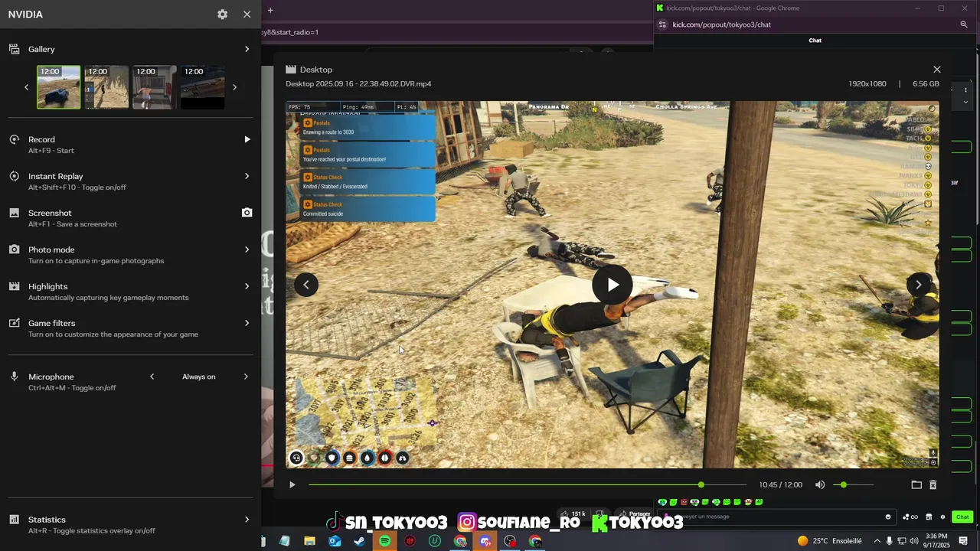Click the Statistics chart icon
This screenshot has height=551, width=980.
(14, 520)
